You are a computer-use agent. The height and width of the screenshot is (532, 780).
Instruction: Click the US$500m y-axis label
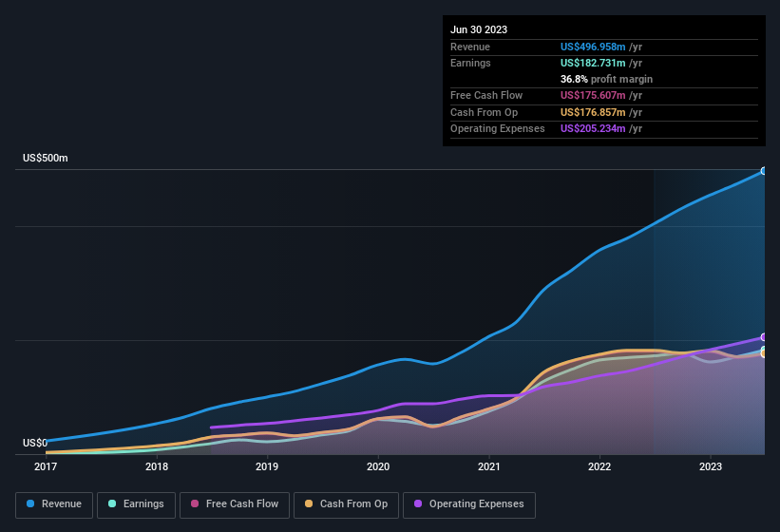46,158
